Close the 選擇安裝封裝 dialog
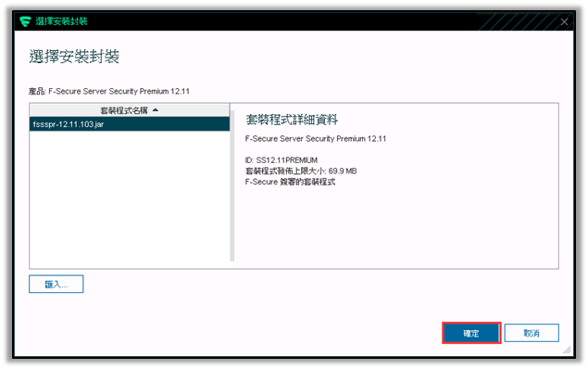The width and height of the screenshot is (588, 369). pyautogui.click(x=564, y=21)
